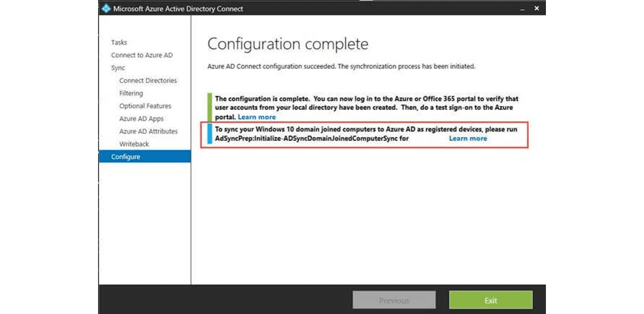The width and height of the screenshot is (644, 314).
Task: Click the green Exit button
Action: (x=490, y=300)
